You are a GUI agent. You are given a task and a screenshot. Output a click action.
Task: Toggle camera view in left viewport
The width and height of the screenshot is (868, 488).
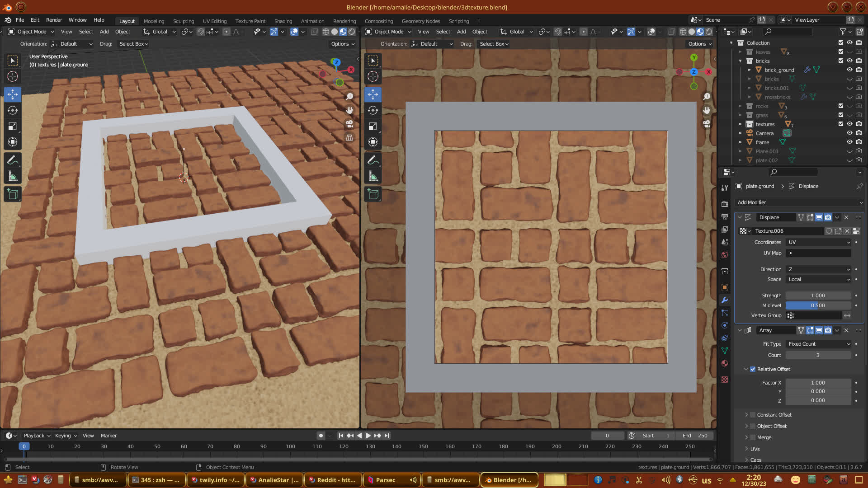pos(349,124)
